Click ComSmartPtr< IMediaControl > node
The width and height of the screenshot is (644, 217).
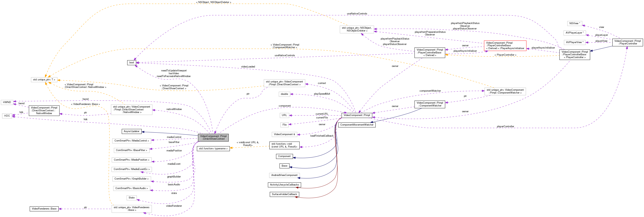coord(131,141)
